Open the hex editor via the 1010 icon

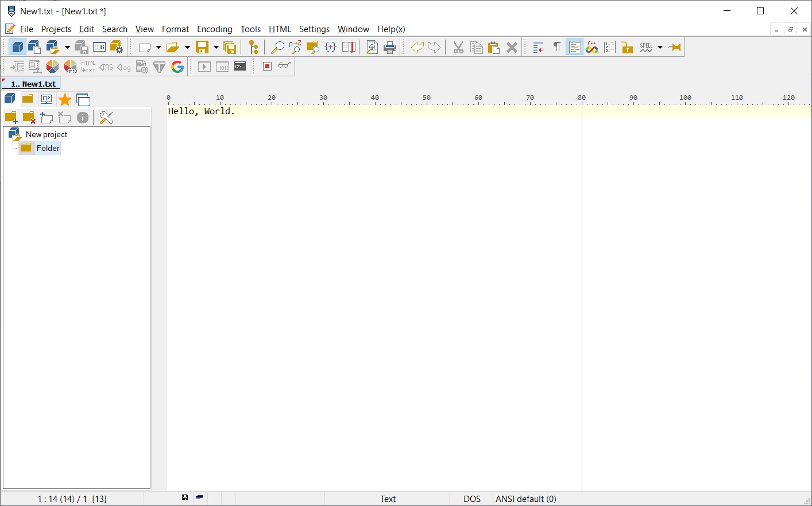click(x=222, y=66)
